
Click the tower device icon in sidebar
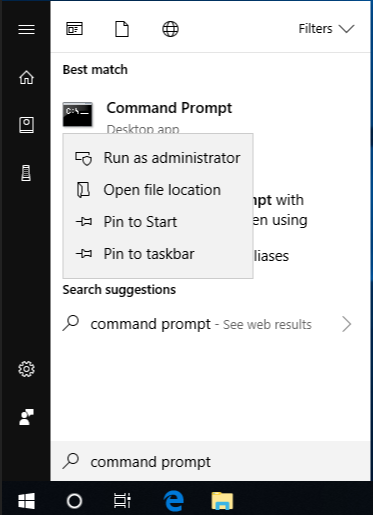26,173
